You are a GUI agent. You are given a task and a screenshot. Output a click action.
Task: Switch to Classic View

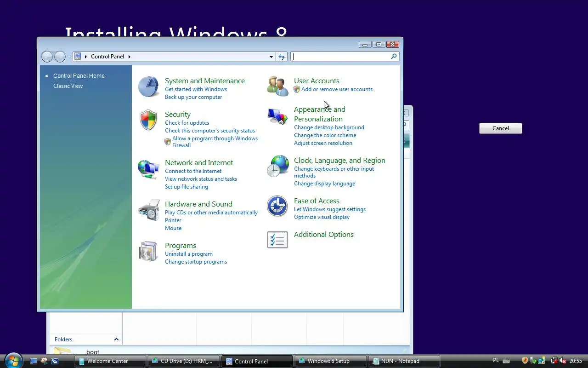click(68, 86)
